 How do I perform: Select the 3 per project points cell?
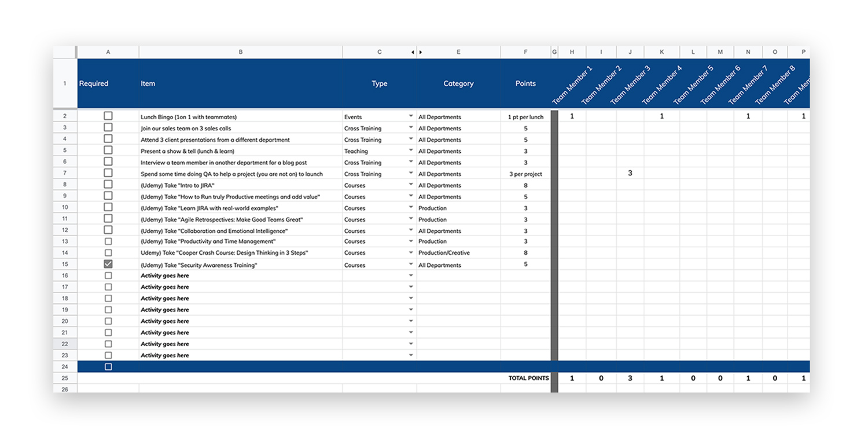click(x=525, y=174)
